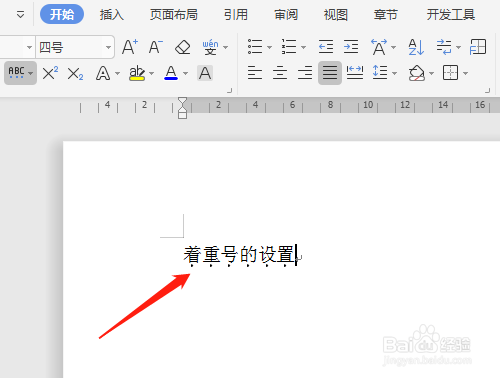Expand the paragraph marks dropdown arrow

(458, 47)
